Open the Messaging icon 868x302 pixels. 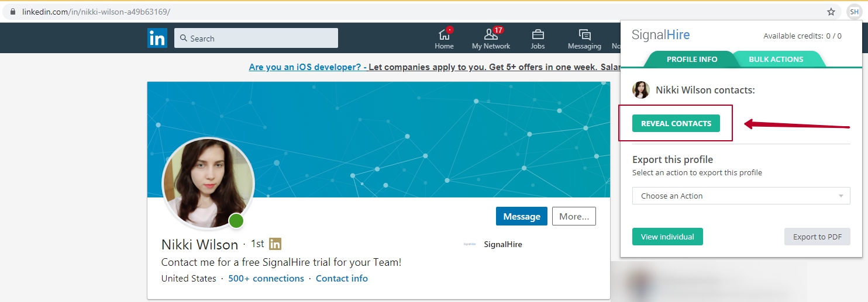(x=584, y=39)
